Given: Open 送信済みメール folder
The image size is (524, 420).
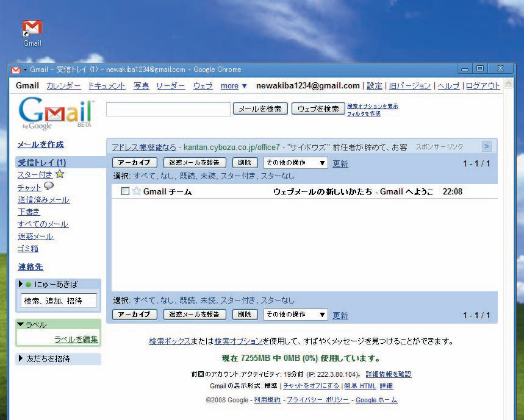Looking at the screenshot, I should pos(43,200).
